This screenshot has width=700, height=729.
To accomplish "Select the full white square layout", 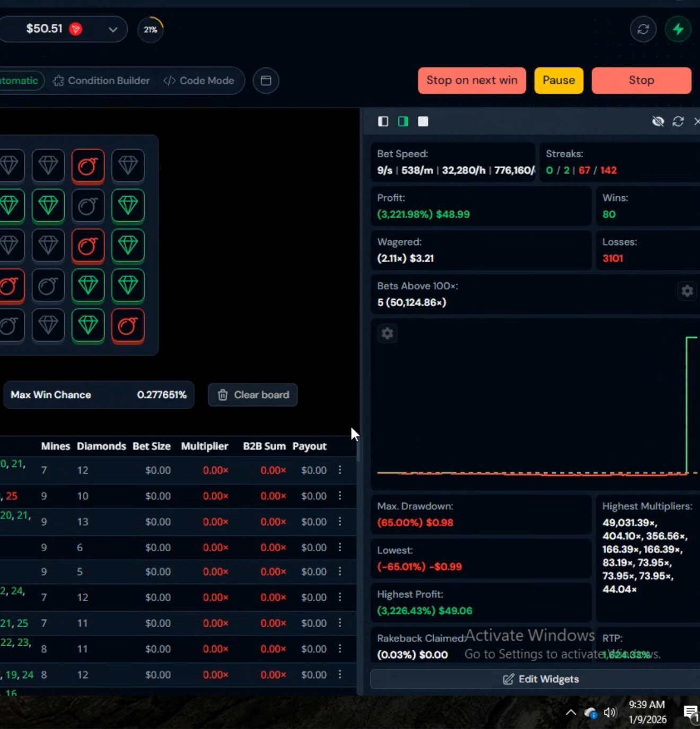I will (423, 121).
